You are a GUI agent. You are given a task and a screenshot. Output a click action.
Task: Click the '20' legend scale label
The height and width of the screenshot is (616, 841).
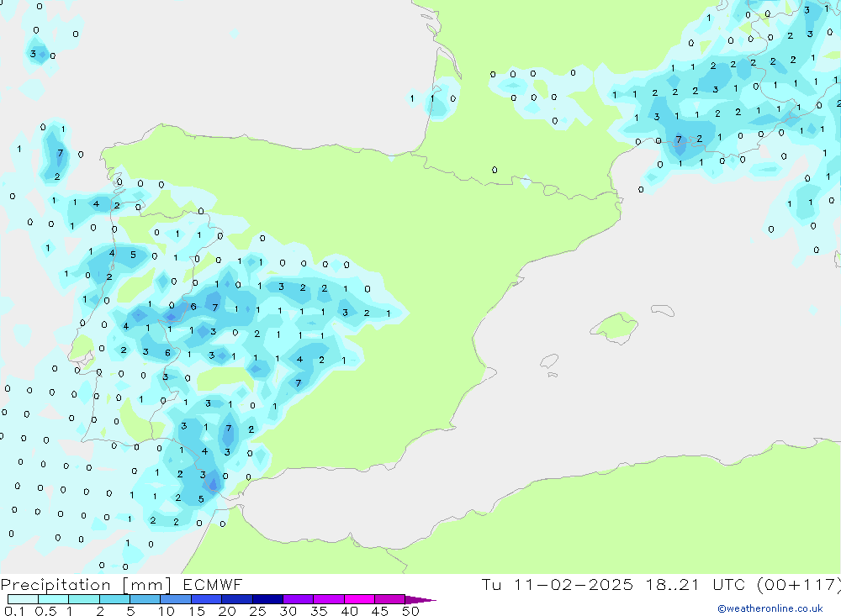(227, 611)
